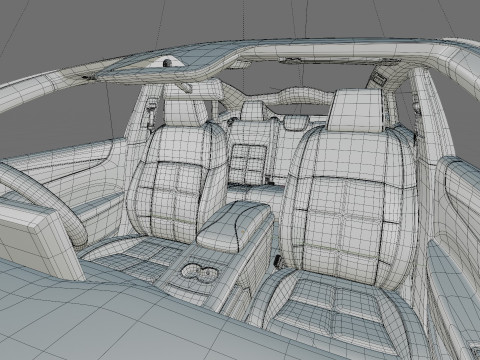Screen dimensions: 480x360
Task: Select the near front seat backrest
Action: [x=348, y=208]
